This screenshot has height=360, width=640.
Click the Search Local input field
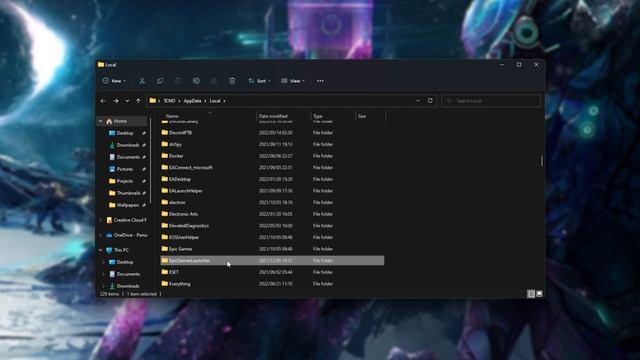click(x=491, y=100)
